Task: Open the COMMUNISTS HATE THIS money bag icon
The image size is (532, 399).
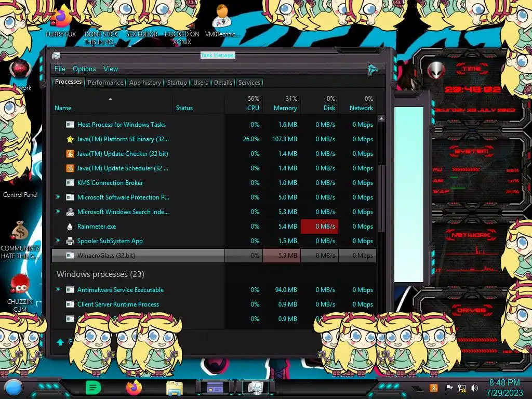Action: (x=20, y=240)
